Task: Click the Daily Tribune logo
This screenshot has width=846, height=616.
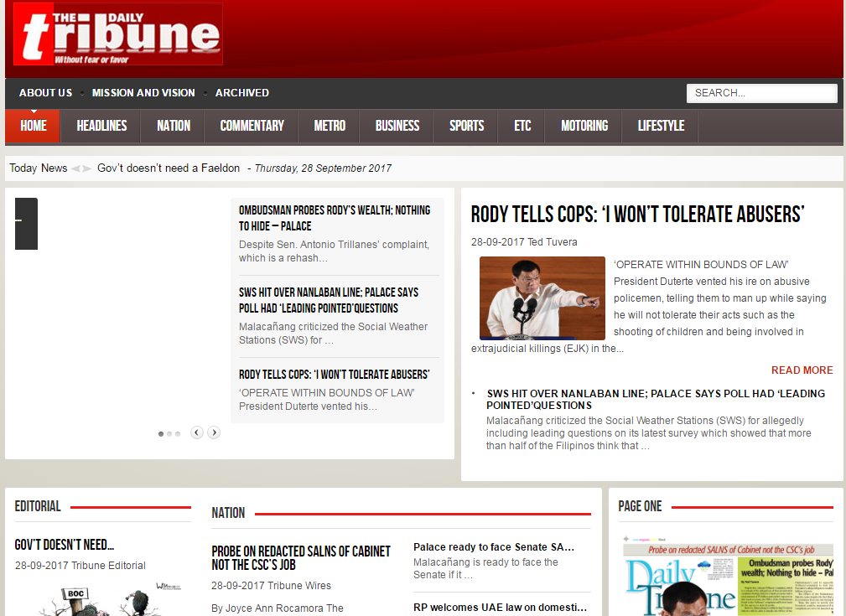Action: click(118, 34)
